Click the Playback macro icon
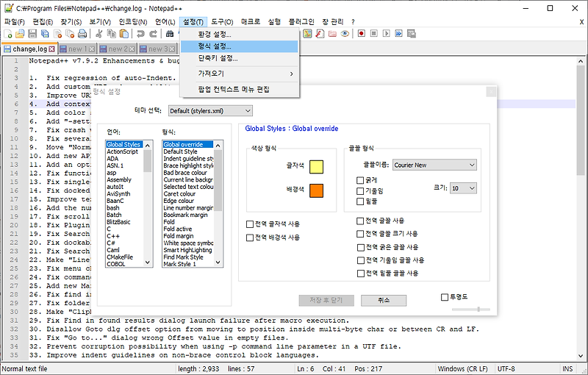Screen dimensions: 588x375 [387, 34]
